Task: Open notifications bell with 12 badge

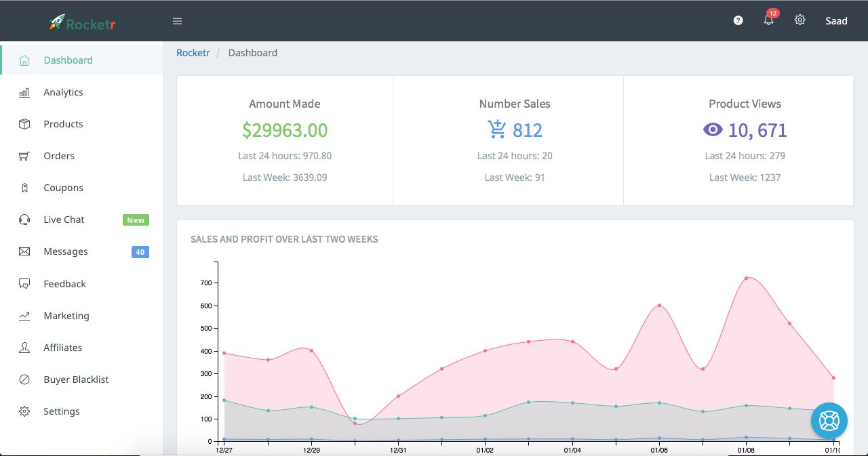Action: (768, 20)
